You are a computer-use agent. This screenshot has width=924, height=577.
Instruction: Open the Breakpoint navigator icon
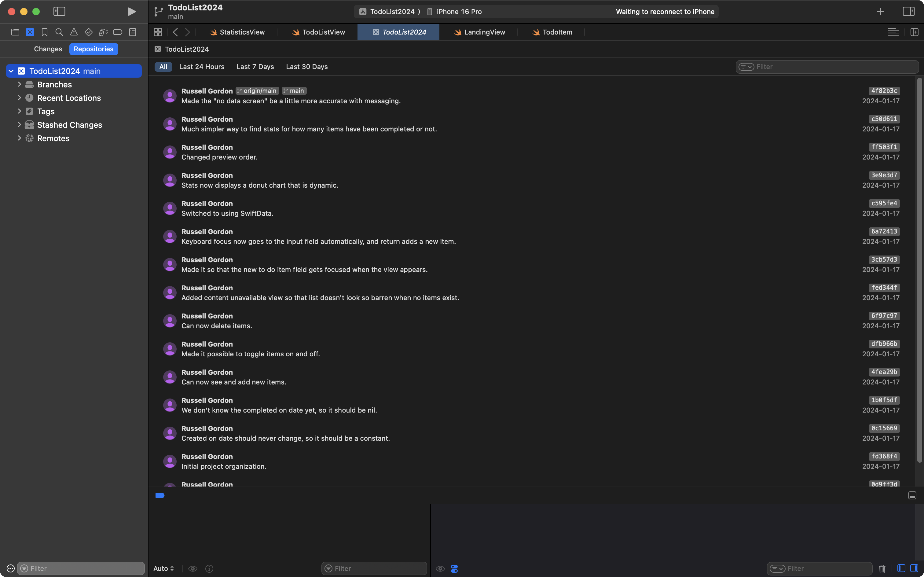118,32
